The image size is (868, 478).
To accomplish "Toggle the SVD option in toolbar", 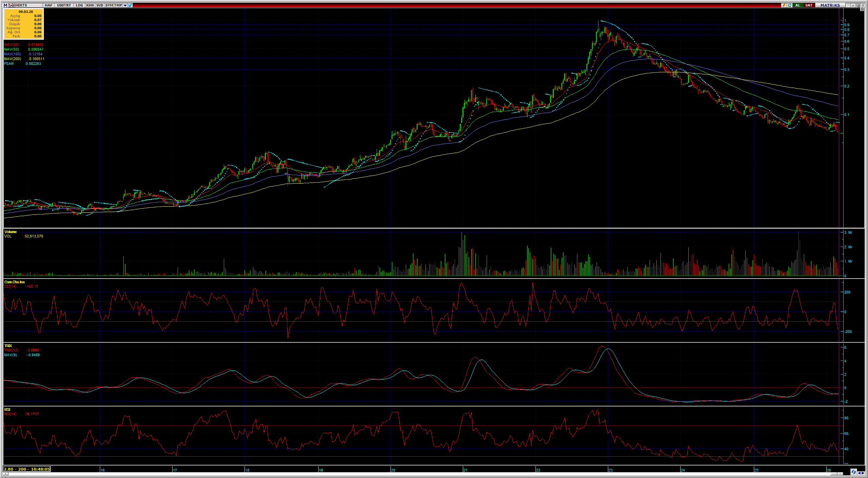I will (x=100, y=5).
